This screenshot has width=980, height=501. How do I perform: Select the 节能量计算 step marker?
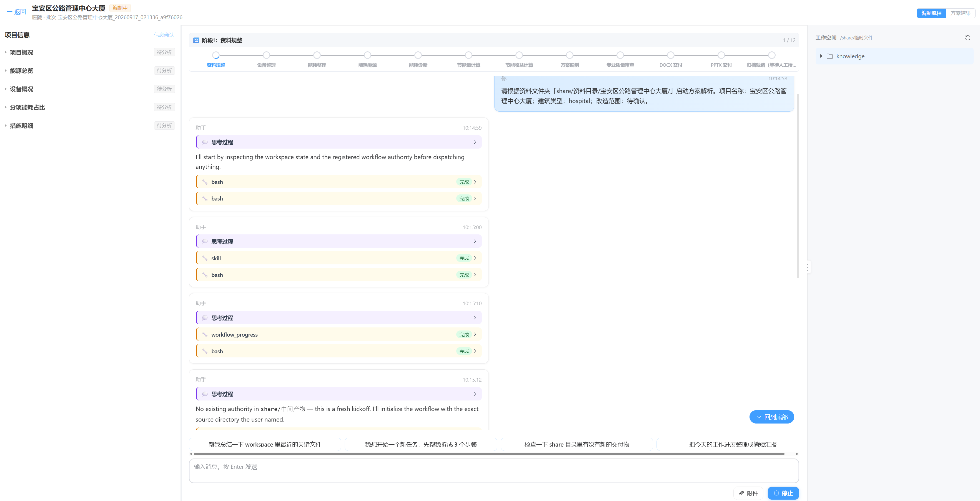coord(469,55)
